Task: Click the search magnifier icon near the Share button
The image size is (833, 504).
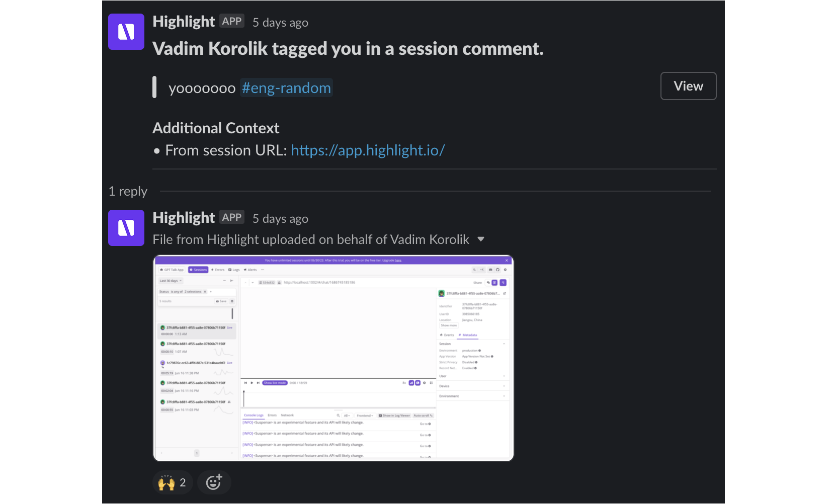Action: [474, 270]
